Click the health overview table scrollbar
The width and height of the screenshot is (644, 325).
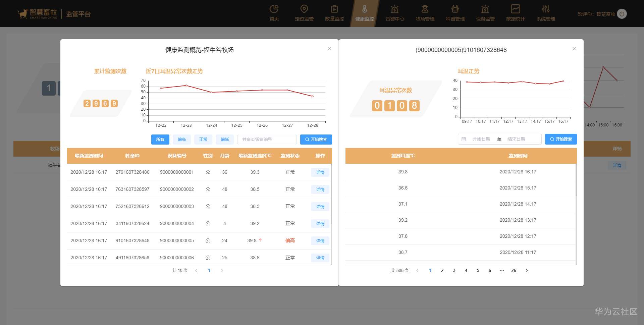pyautogui.click(x=331, y=194)
